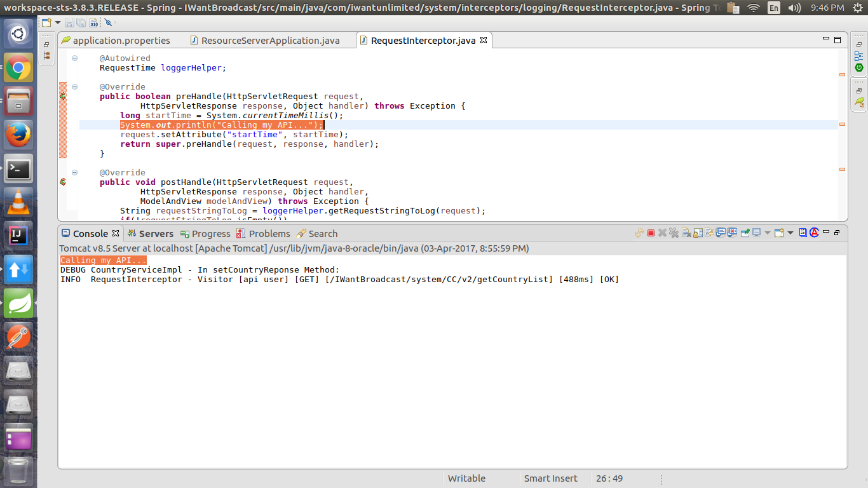The width and height of the screenshot is (868, 488).
Task: Toggle Pin Console button
Action: (744, 233)
